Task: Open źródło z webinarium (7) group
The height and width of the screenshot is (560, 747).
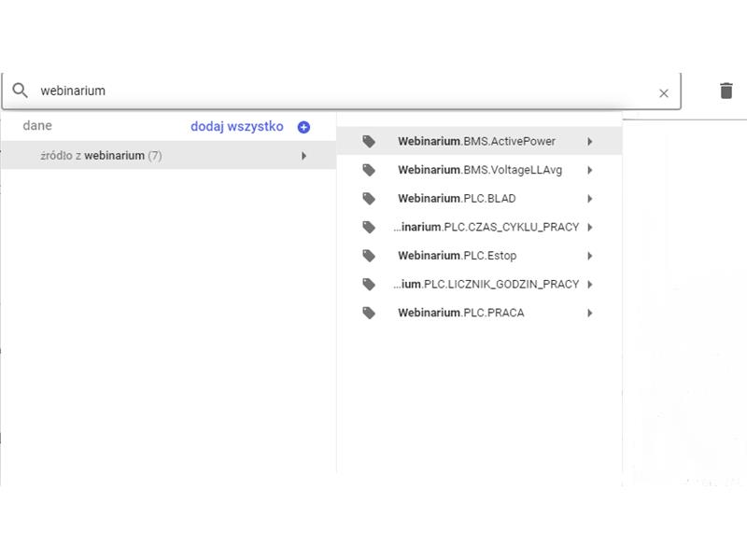Action: pos(169,156)
